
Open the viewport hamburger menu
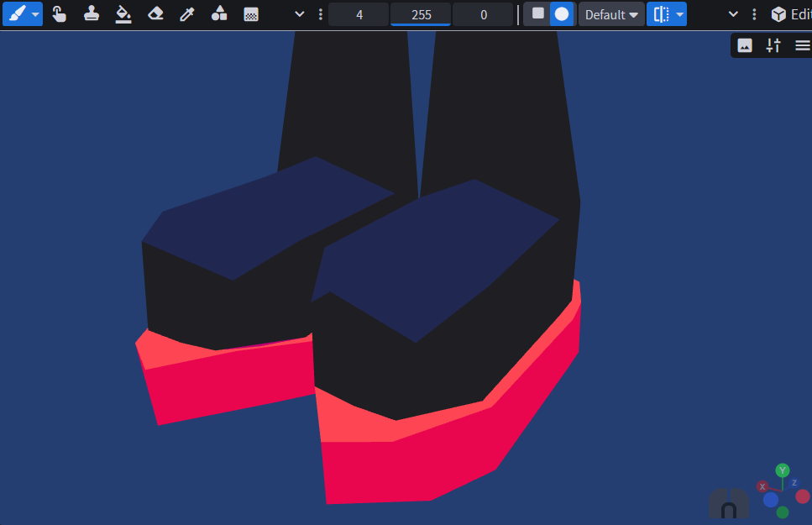802,45
